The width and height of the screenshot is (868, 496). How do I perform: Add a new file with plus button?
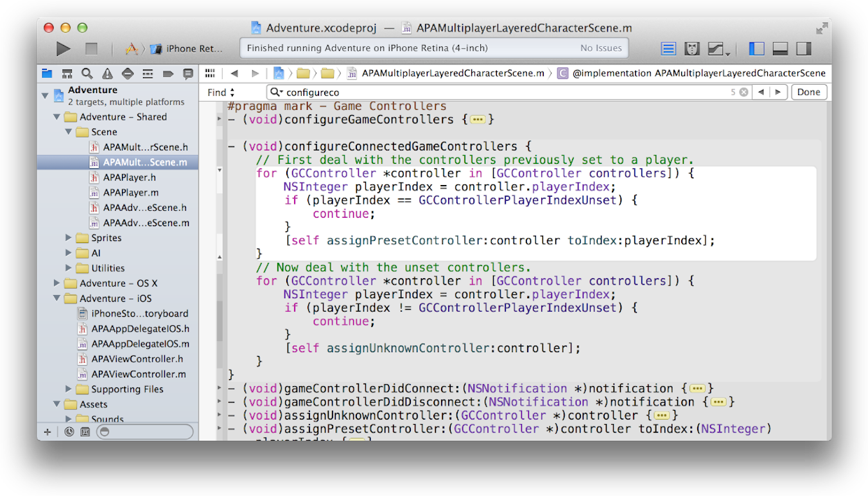(x=47, y=432)
